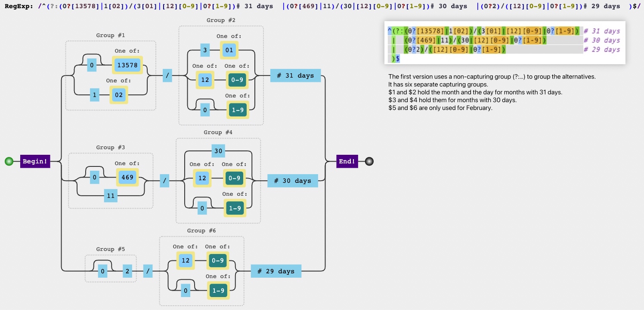Select the purple End! node
This screenshot has width=644, height=310.
pos(347,162)
